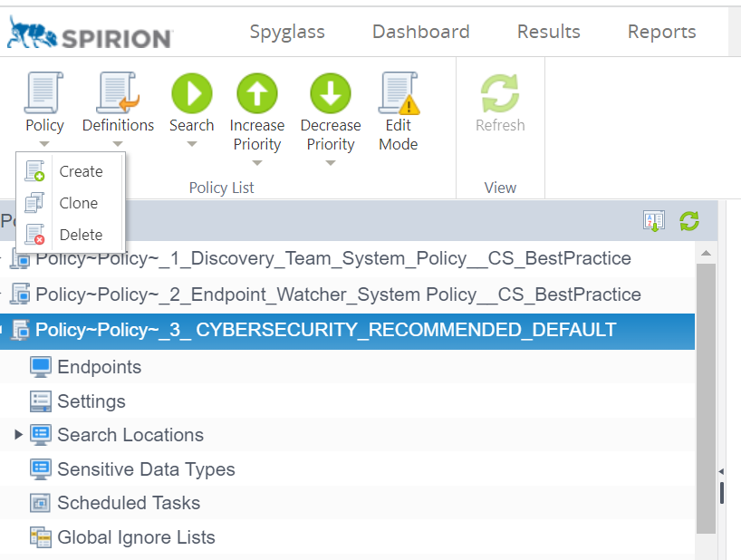Open the Definitions ribbon icon
This screenshot has width=741, height=560.
pos(118,92)
